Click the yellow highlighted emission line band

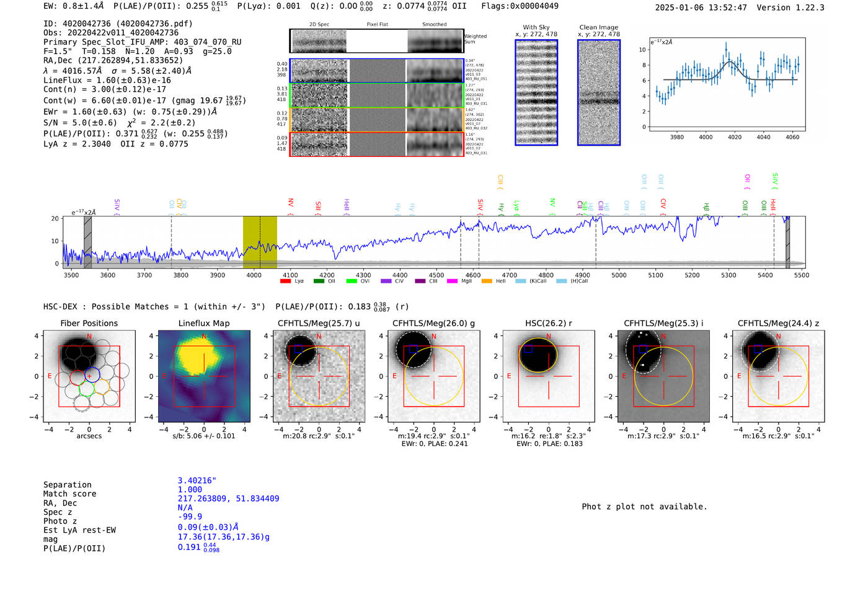coord(260,242)
